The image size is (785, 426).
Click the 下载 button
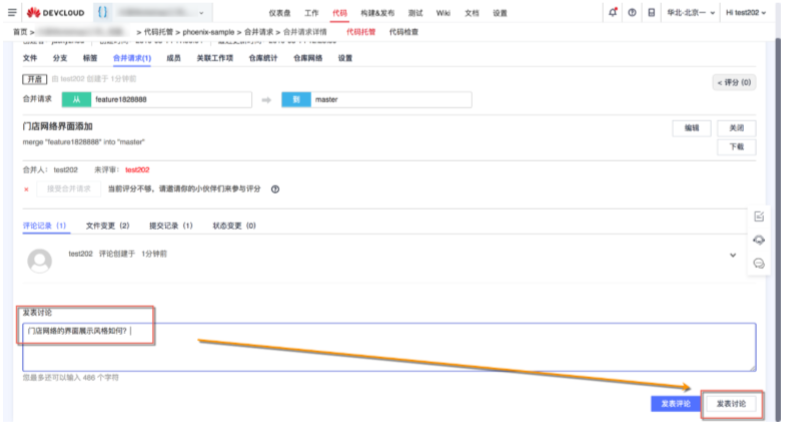[736, 147]
